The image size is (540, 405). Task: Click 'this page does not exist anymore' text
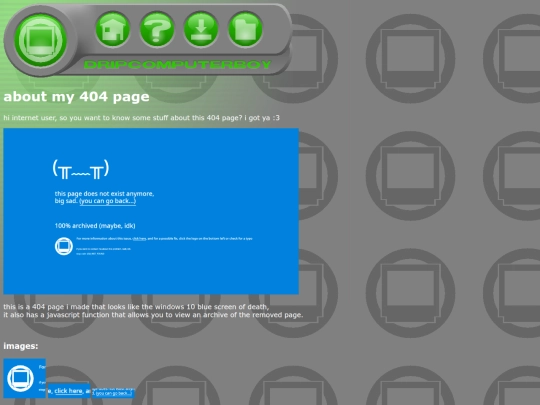point(104,194)
